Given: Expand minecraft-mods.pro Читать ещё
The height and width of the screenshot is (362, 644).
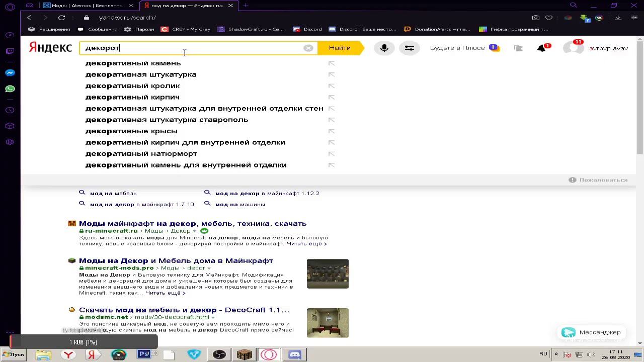Looking at the screenshot, I should point(165,293).
